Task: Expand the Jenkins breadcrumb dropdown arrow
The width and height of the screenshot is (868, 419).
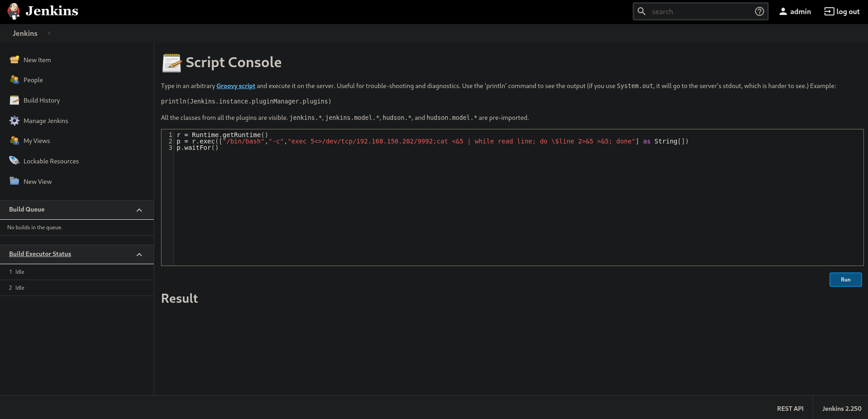Action: click(x=49, y=33)
